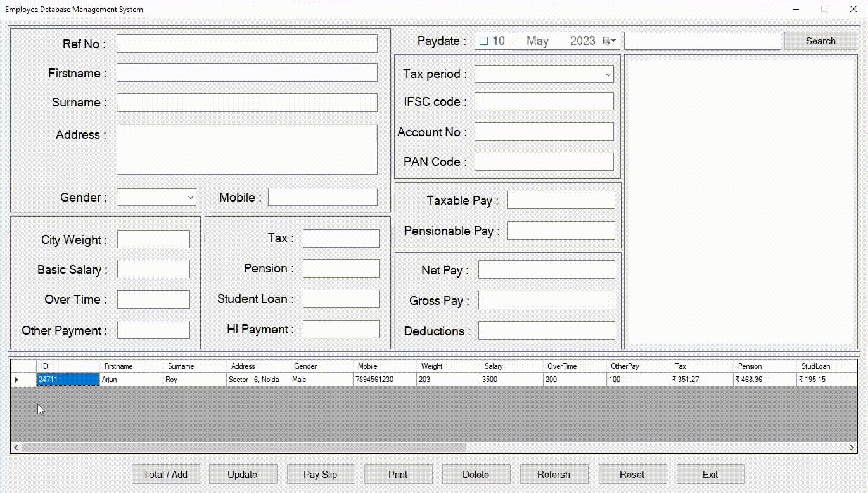Click the Total / Add button
This screenshot has height=493, width=868.
pyautogui.click(x=165, y=474)
